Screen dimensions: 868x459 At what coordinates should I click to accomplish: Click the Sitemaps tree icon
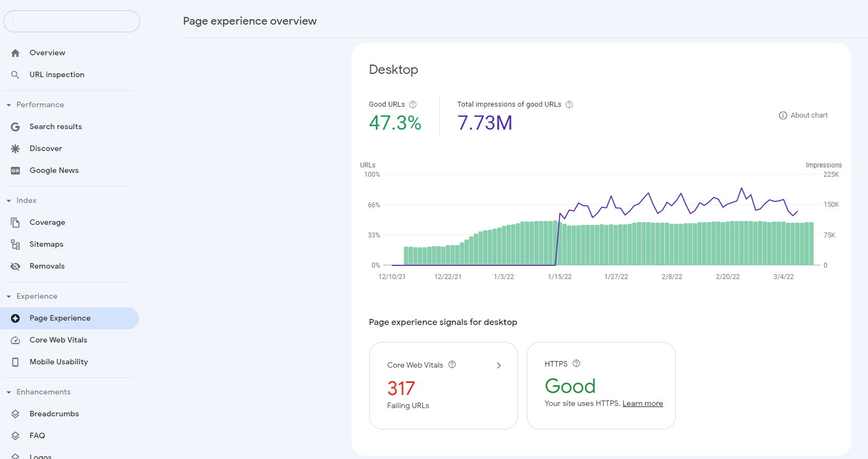click(15, 245)
